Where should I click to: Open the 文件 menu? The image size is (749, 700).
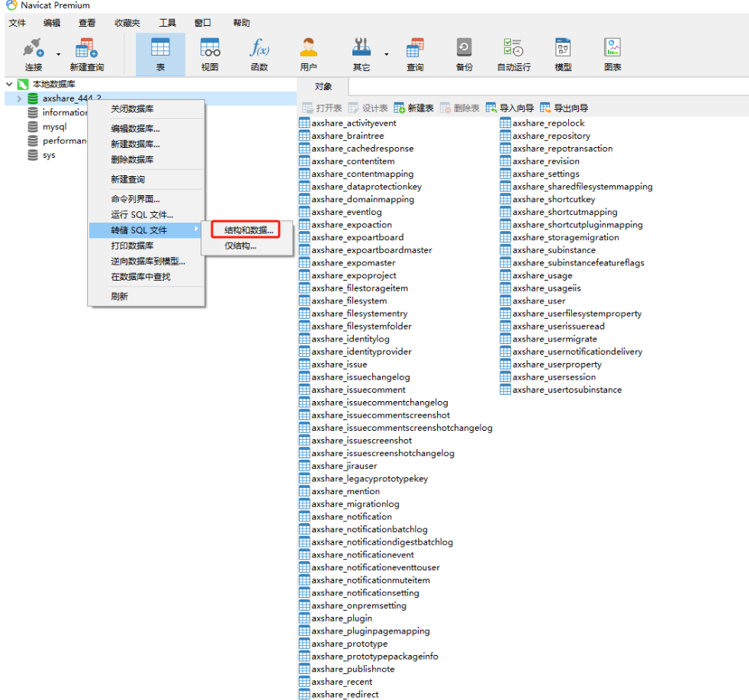(18, 23)
